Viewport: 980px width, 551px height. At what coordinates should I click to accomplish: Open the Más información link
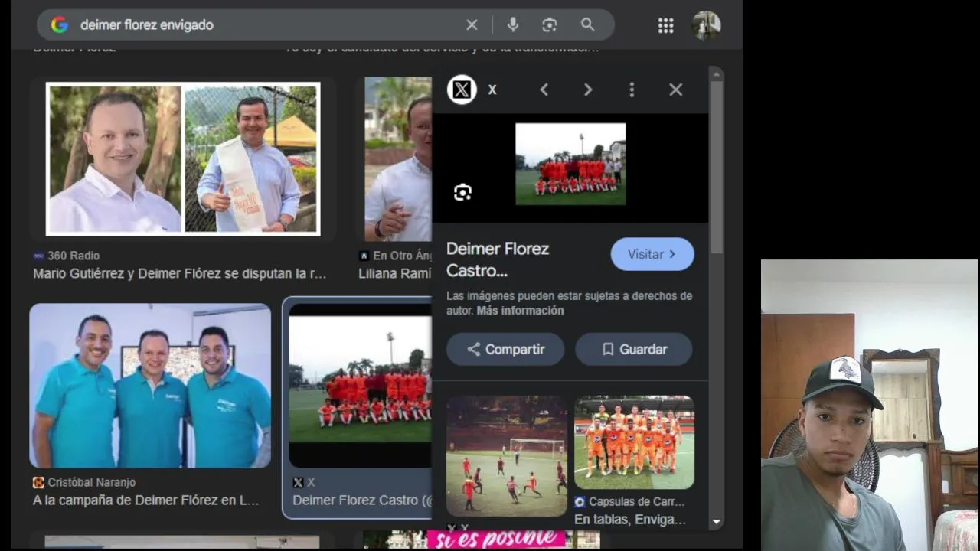pos(521,311)
